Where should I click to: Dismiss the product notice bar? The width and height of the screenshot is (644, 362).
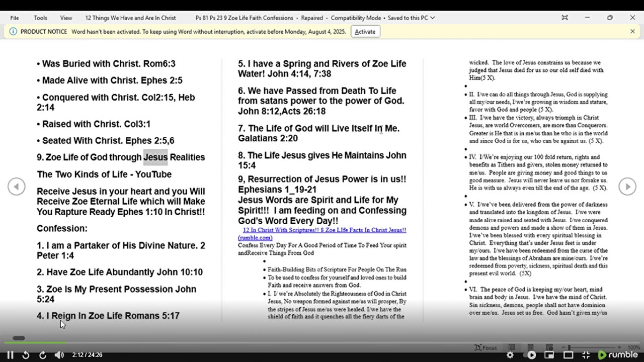click(x=632, y=31)
